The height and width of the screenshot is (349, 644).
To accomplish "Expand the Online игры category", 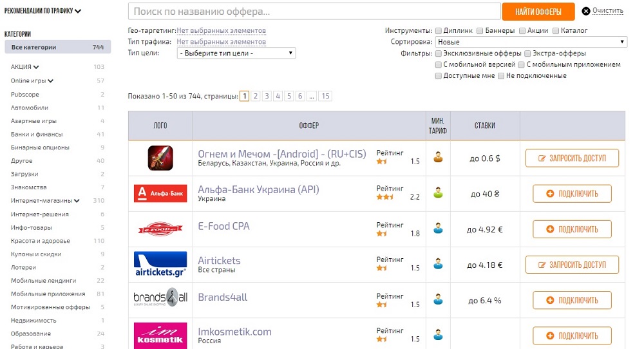I will (32, 81).
